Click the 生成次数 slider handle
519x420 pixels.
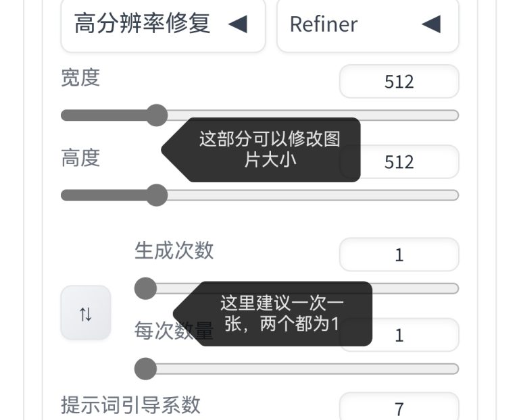145,288
